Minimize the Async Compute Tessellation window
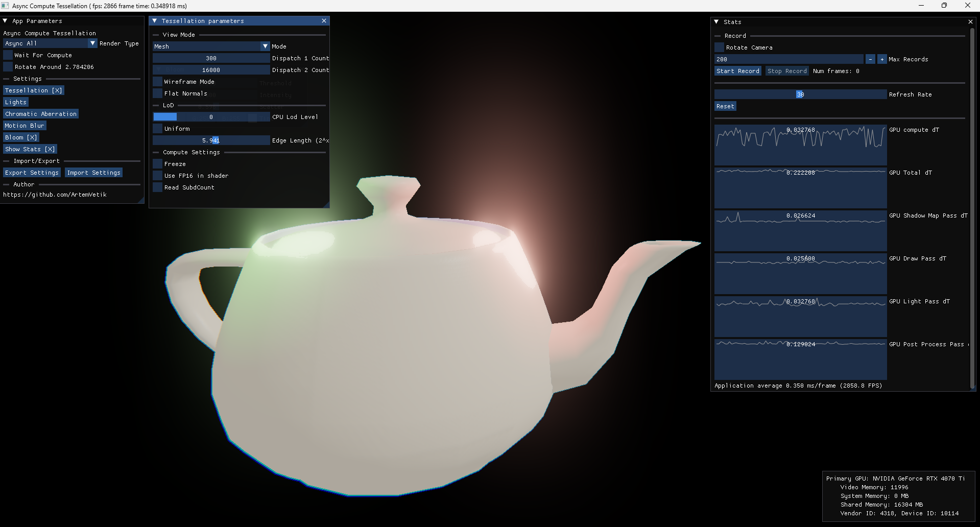Screen dimensions: 980x527 (922, 6)
